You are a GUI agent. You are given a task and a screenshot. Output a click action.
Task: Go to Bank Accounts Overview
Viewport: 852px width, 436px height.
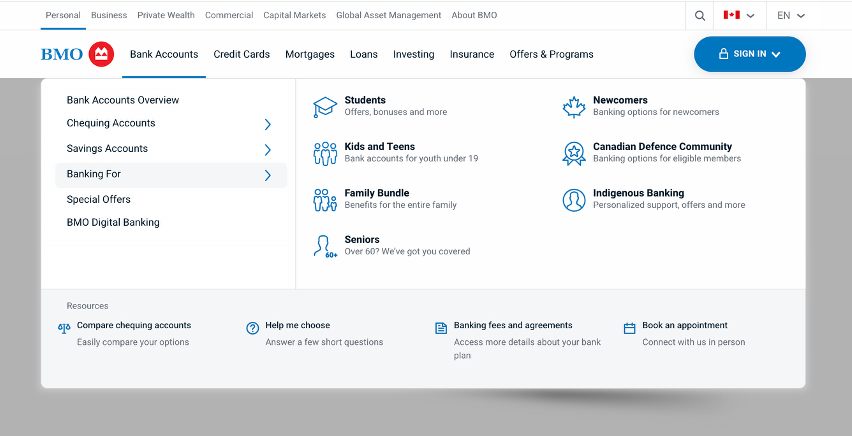click(x=123, y=100)
